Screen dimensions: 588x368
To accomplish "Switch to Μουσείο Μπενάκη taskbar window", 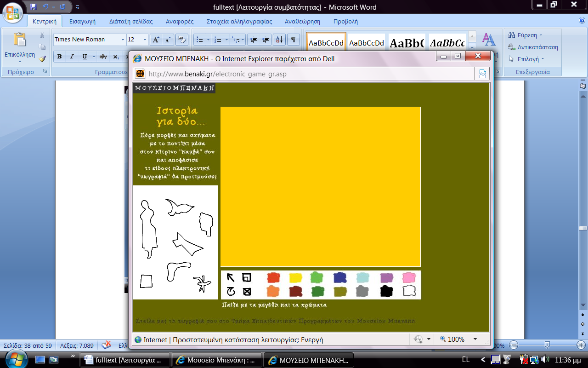I will 217,360.
